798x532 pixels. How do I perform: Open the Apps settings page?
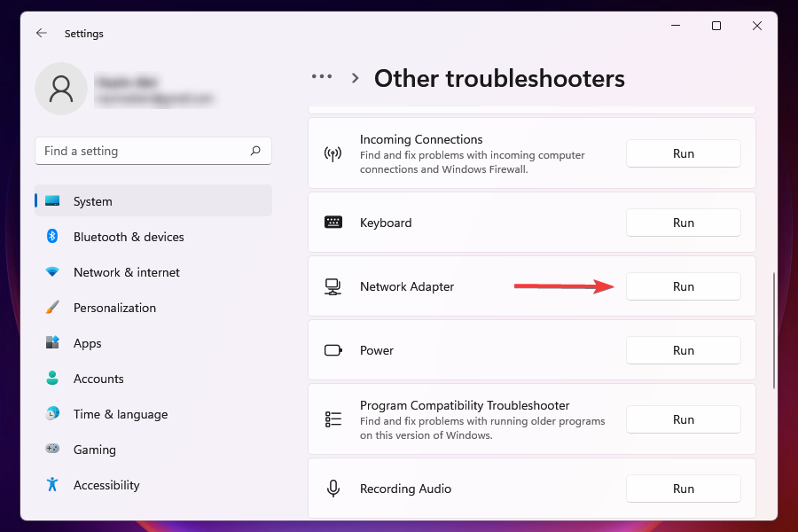pyautogui.click(x=153, y=342)
